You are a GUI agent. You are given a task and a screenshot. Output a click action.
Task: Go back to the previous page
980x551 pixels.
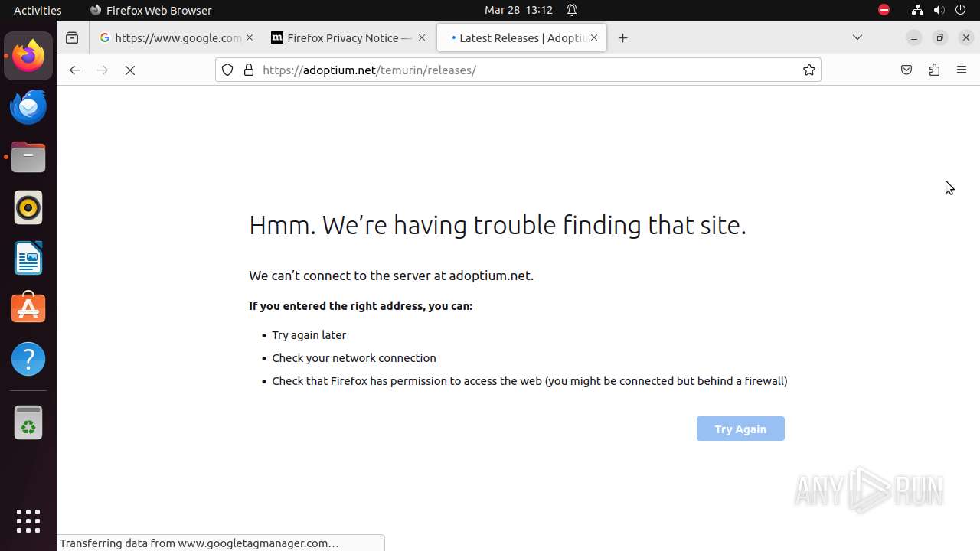point(74,70)
